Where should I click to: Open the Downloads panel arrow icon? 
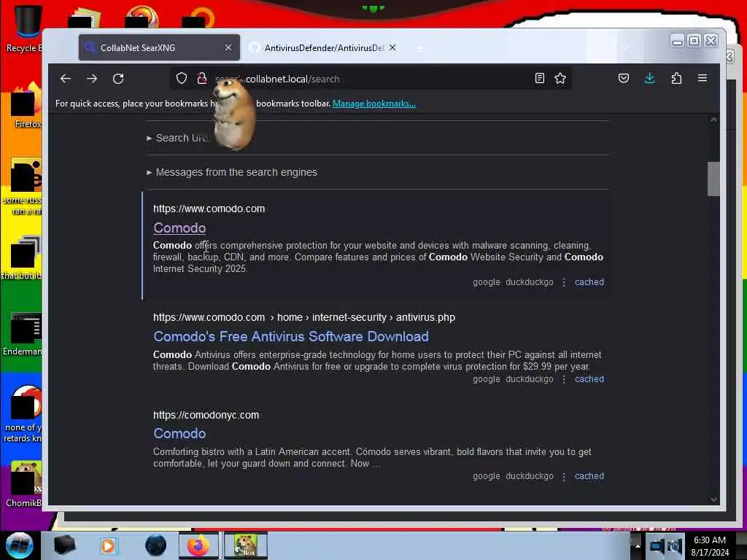pyautogui.click(x=649, y=78)
